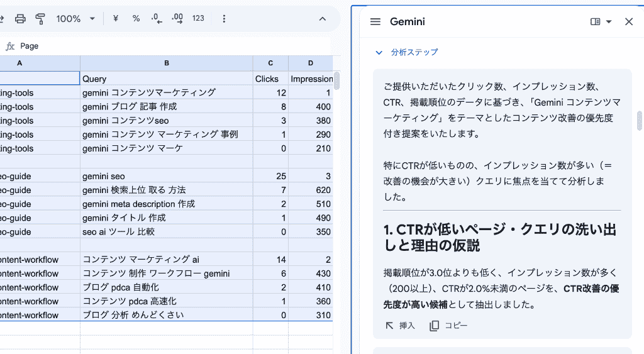This screenshot has width=644, height=354.
Task: Open the 123 more number formats menu
Action: click(198, 19)
